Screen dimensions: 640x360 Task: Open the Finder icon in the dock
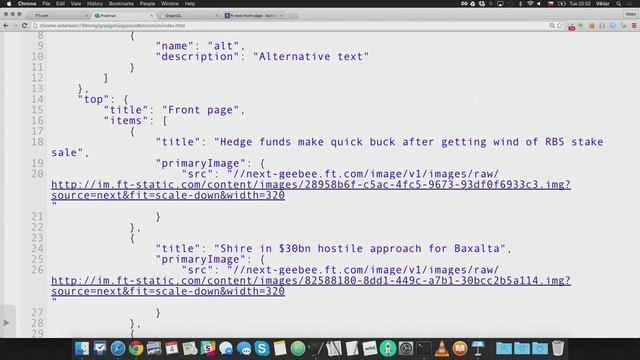(82, 348)
